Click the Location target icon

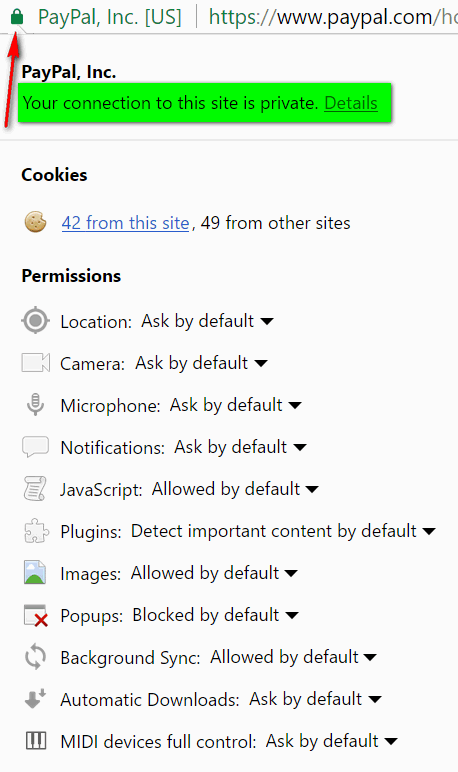click(x=35, y=321)
